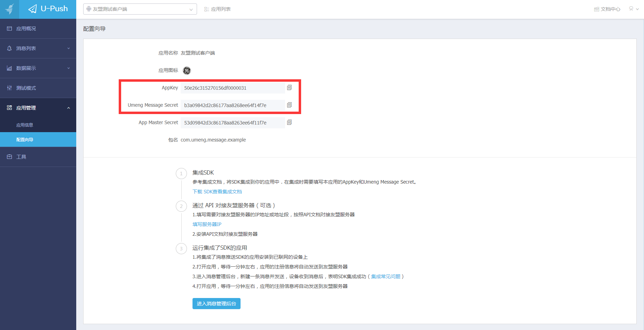This screenshot has width=644, height=330.
Task: Select 应用概况 in the sidebar
Action: 38,29
